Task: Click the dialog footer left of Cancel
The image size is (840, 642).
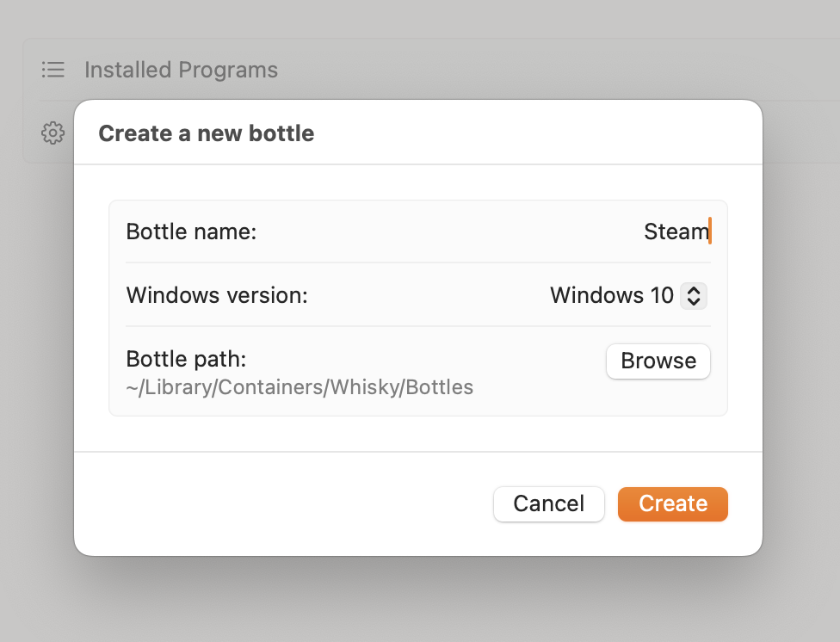Action: (284, 503)
